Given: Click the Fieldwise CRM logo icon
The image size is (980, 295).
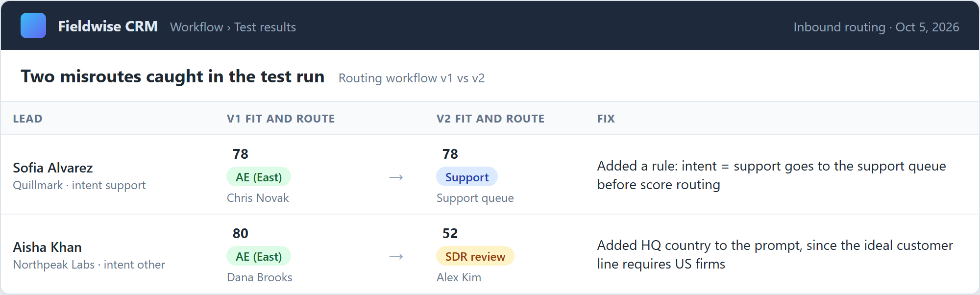Looking at the screenshot, I should click(33, 25).
